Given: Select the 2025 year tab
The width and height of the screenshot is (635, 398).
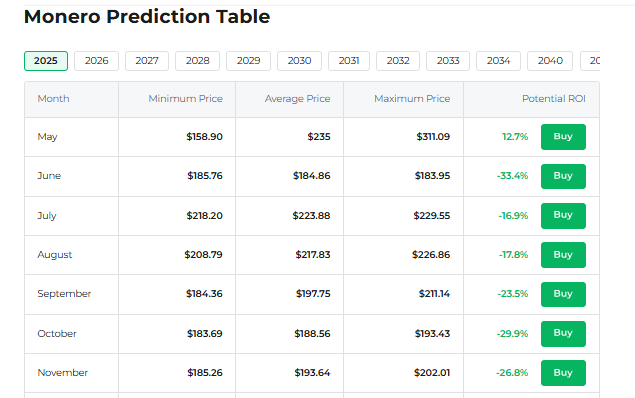Looking at the screenshot, I should tap(46, 61).
